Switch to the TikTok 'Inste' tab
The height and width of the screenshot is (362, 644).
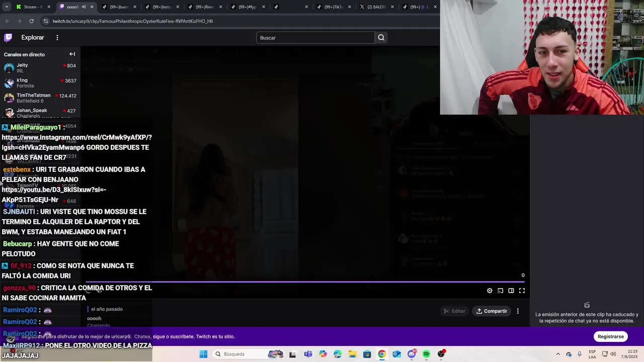161,7
